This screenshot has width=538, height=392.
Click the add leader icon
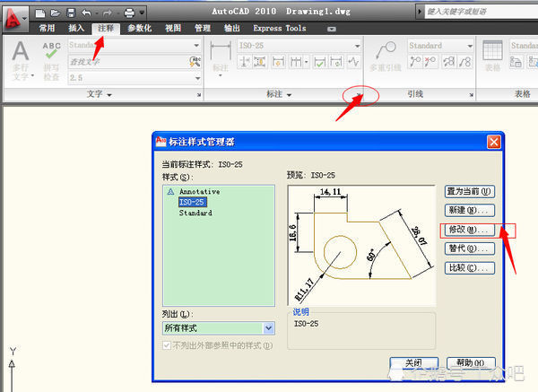point(415,62)
